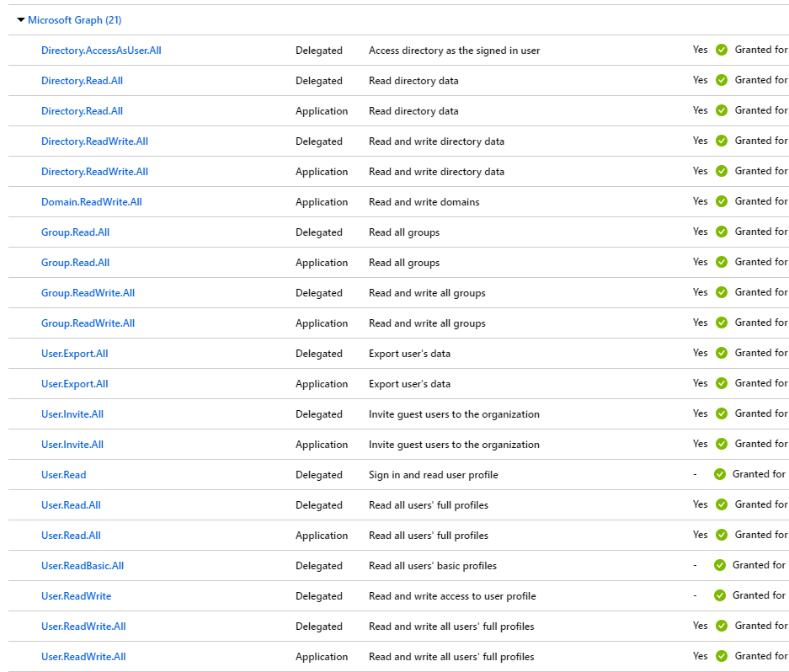
Task: Click the green check icon beside User.Read
Action: pos(720,474)
